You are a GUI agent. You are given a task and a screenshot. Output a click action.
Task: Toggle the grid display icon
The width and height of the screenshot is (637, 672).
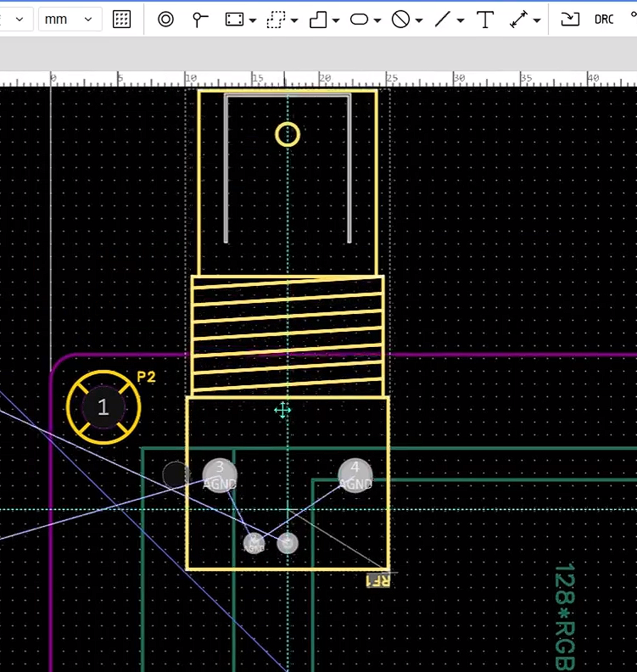[x=122, y=20]
